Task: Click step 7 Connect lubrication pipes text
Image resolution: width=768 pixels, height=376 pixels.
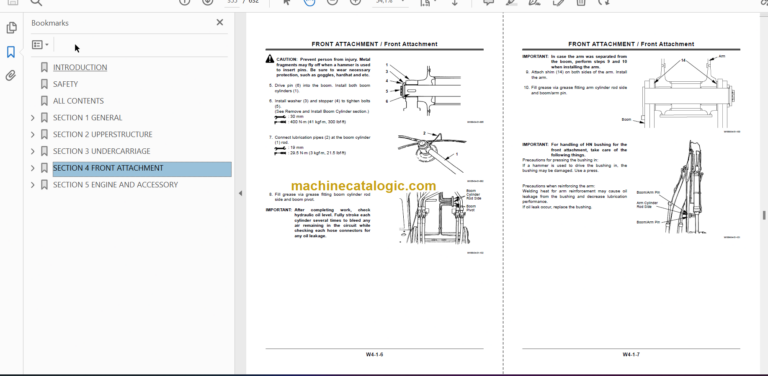Action: [320, 140]
